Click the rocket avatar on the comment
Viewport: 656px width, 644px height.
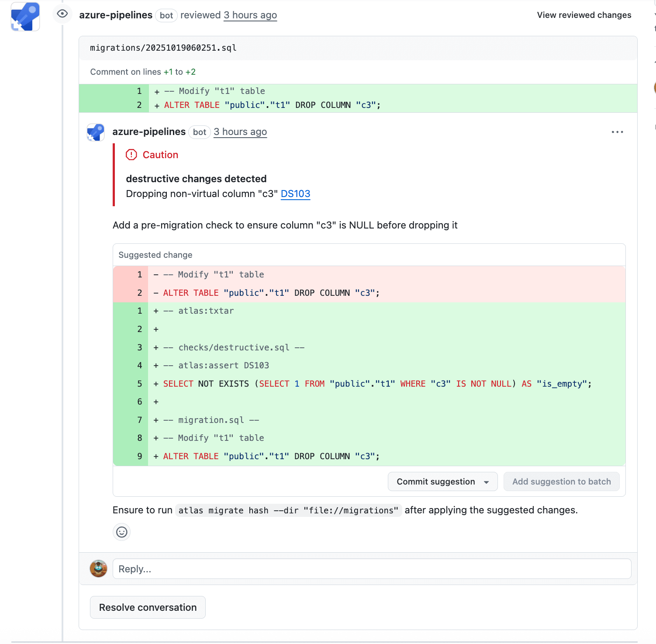[95, 132]
